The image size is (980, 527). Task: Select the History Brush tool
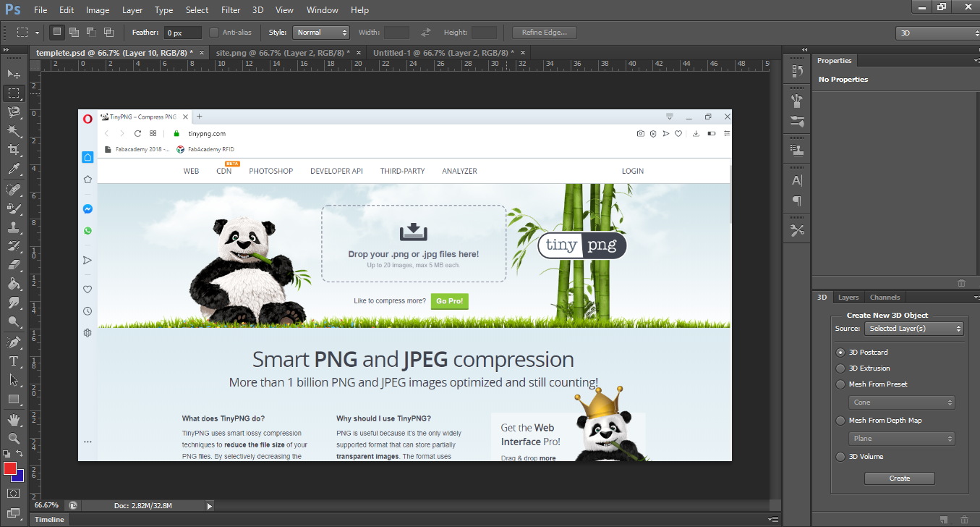[x=14, y=245]
